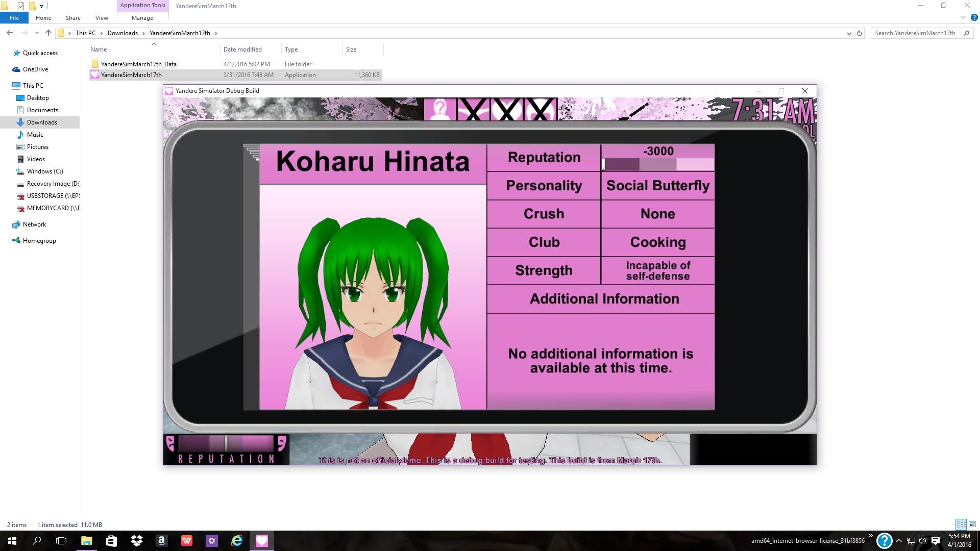
Task: Open Network in navigation pane
Action: tap(34, 224)
